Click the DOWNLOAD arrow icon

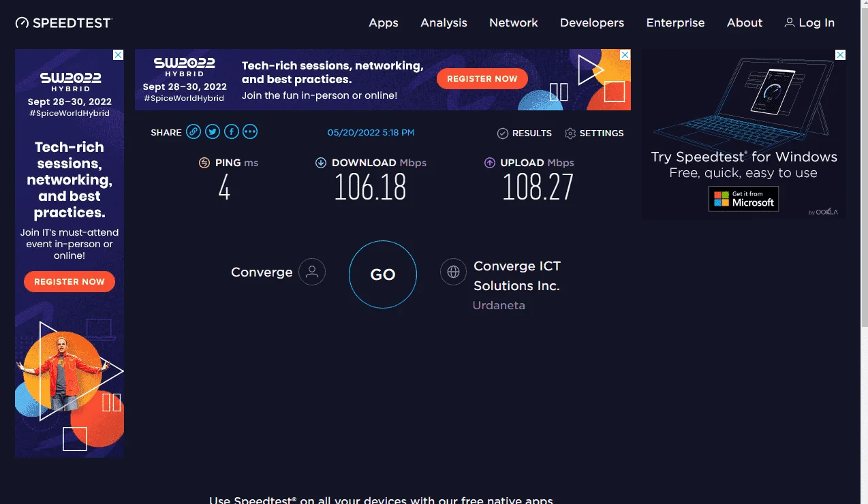coord(321,163)
